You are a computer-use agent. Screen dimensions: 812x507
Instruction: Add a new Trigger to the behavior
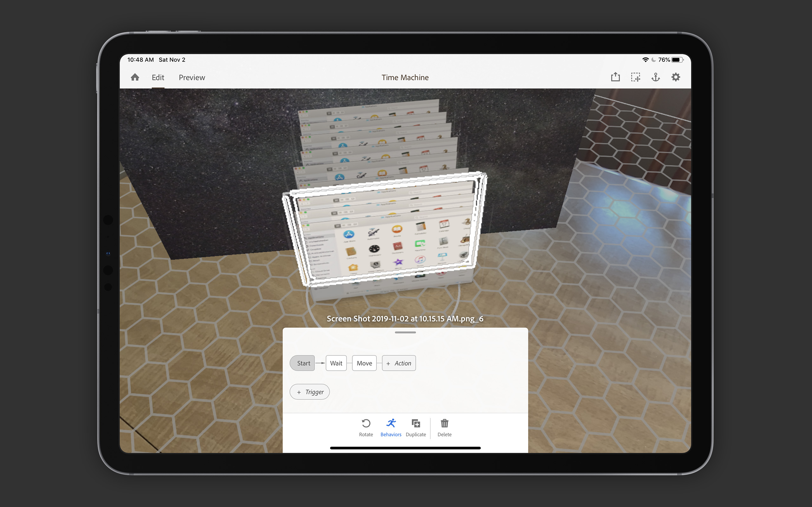click(x=309, y=392)
